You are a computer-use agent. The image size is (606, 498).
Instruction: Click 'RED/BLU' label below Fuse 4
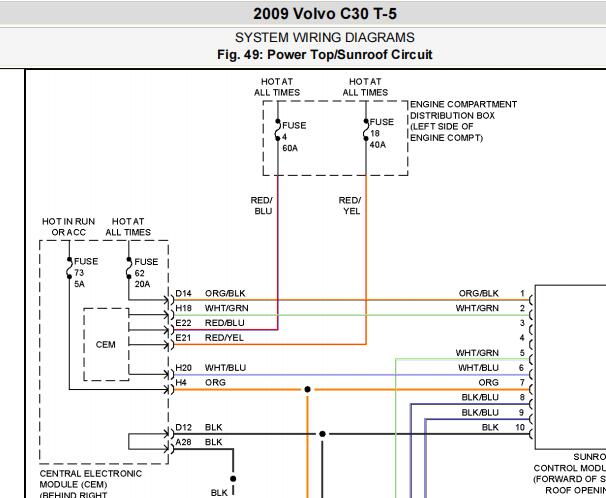click(x=262, y=206)
